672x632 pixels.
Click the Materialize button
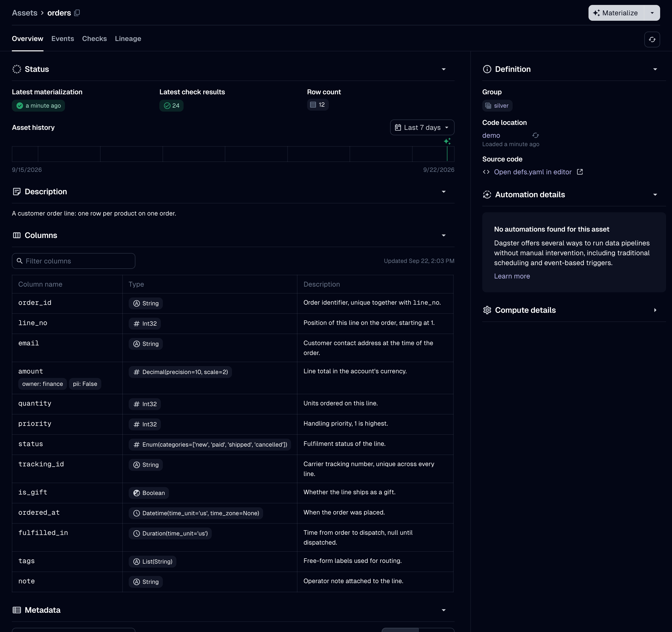(x=616, y=13)
